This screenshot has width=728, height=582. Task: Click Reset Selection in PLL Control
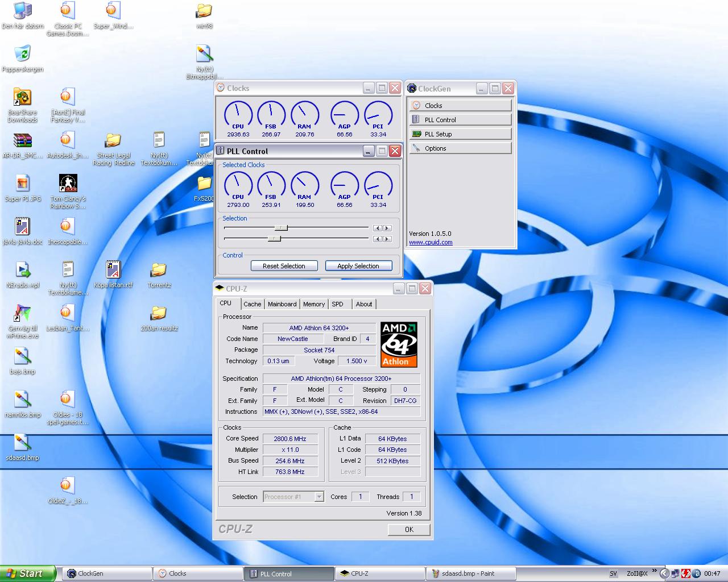point(284,265)
